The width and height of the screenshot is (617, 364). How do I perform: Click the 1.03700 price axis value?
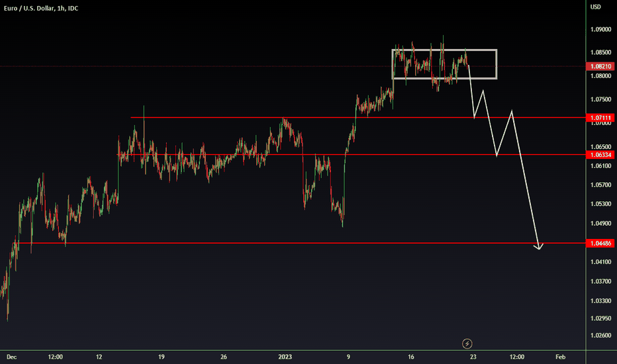[x=601, y=281]
